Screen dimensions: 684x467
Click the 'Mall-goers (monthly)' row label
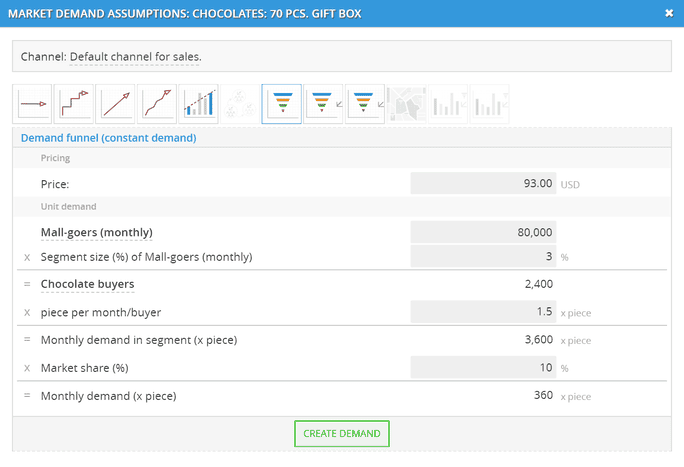coord(95,232)
